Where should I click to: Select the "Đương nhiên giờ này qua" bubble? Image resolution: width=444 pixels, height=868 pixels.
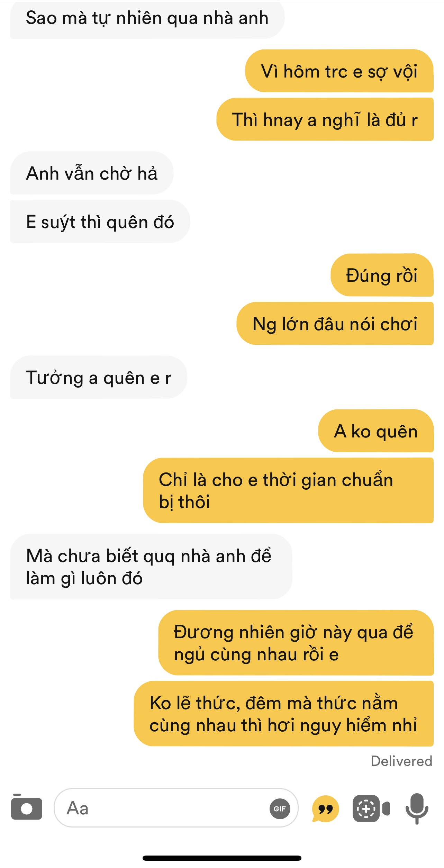point(296,643)
